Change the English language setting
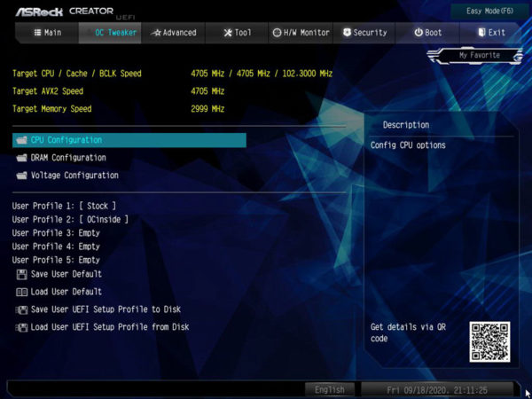The width and height of the screenshot is (532, 399). tap(330, 389)
